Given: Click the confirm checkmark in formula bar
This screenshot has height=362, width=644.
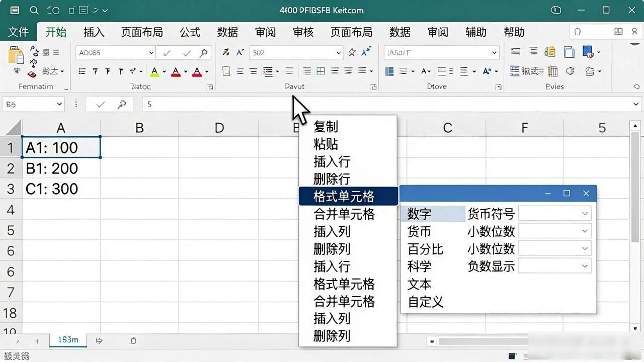Looking at the screenshot, I should coord(100,104).
